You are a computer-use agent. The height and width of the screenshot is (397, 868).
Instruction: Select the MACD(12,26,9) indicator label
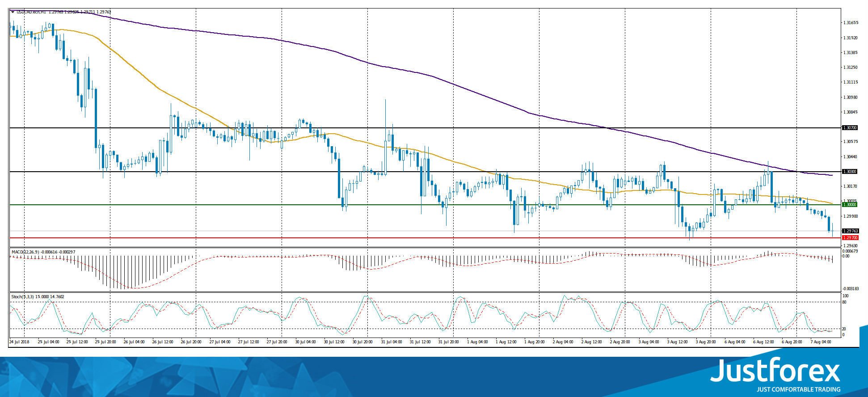25,252
